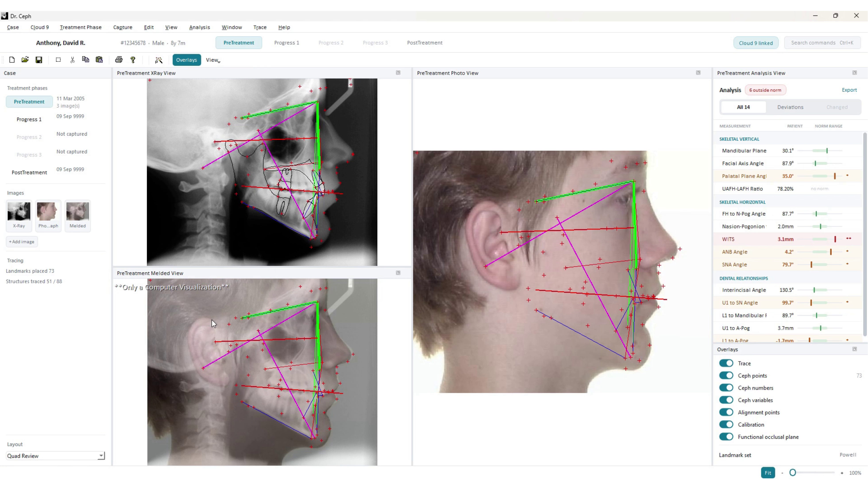868x490 pixels.
Task: Select the Melded image thumbnail
Action: [77, 216]
